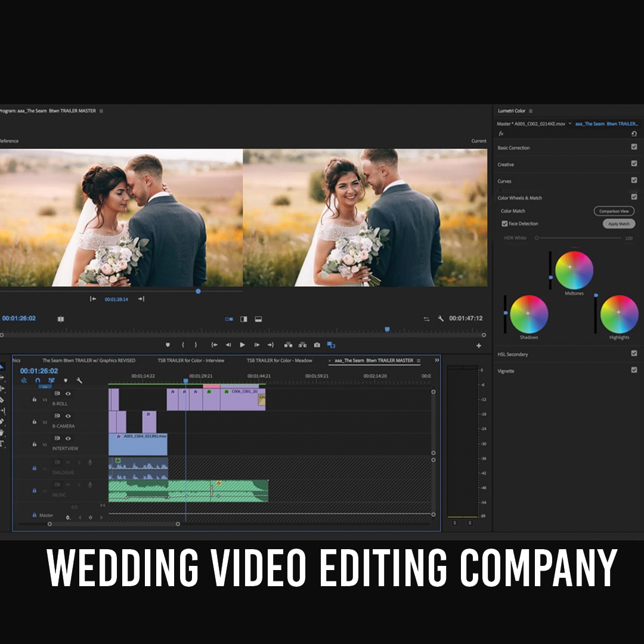This screenshot has width=644, height=644.
Task: Select vertical split comparison layout
Action: pos(243,319)
